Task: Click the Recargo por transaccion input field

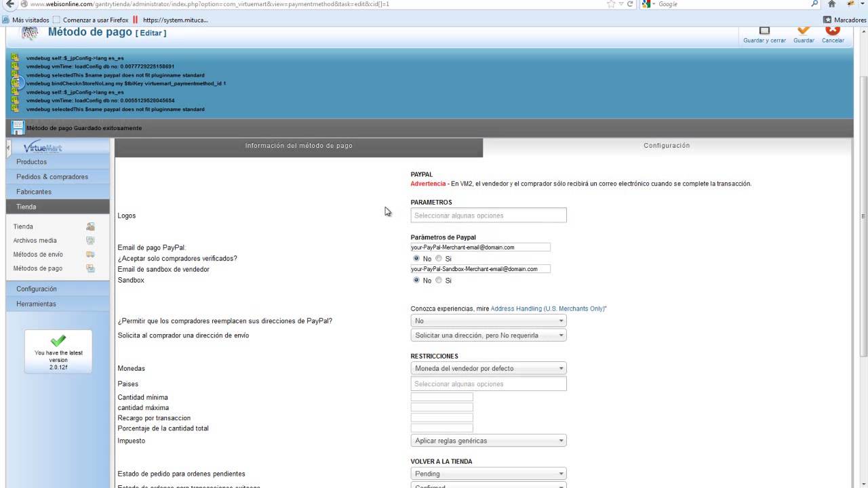Action: [x=441, y=418]
